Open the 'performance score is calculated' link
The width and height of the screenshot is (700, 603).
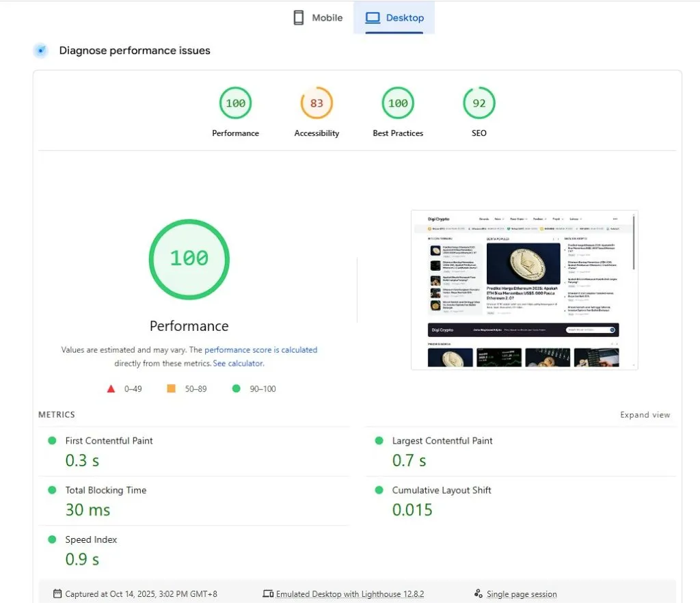coord(260,350)
